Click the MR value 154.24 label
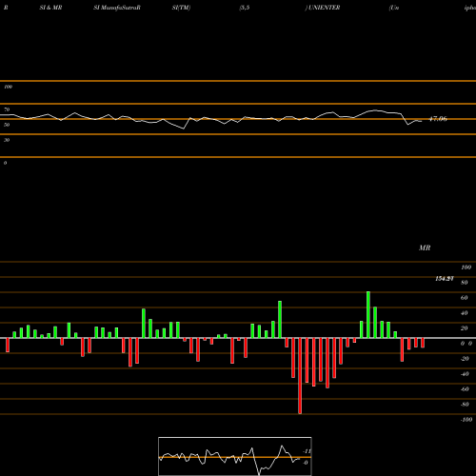476x476 pixels. [445, 279]
